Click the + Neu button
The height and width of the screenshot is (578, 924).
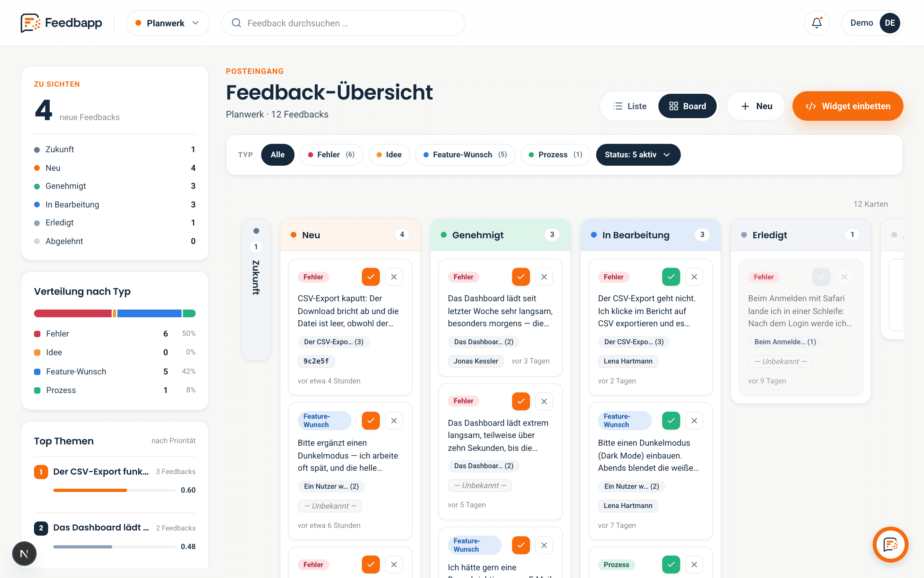(756, 106)
